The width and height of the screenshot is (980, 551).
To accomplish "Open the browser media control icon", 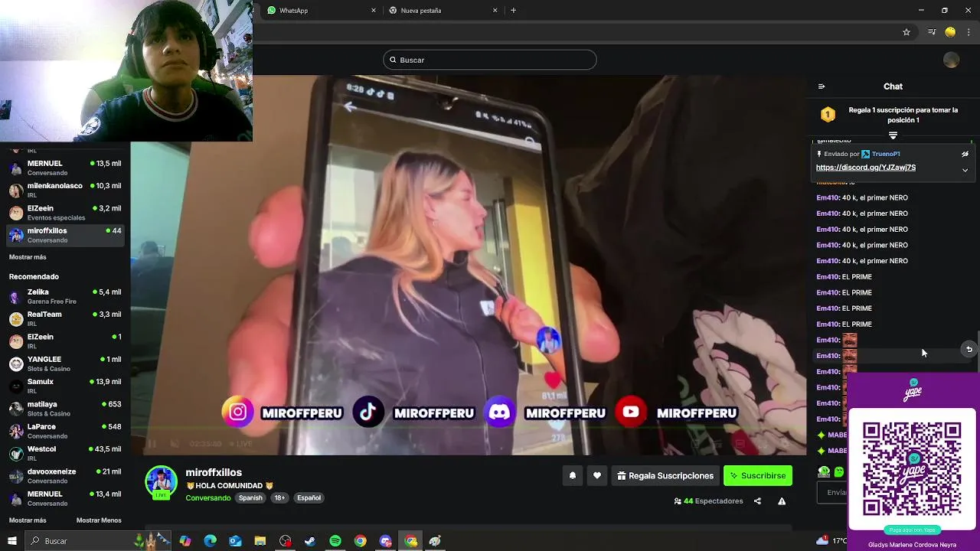I will pos(932,32).
